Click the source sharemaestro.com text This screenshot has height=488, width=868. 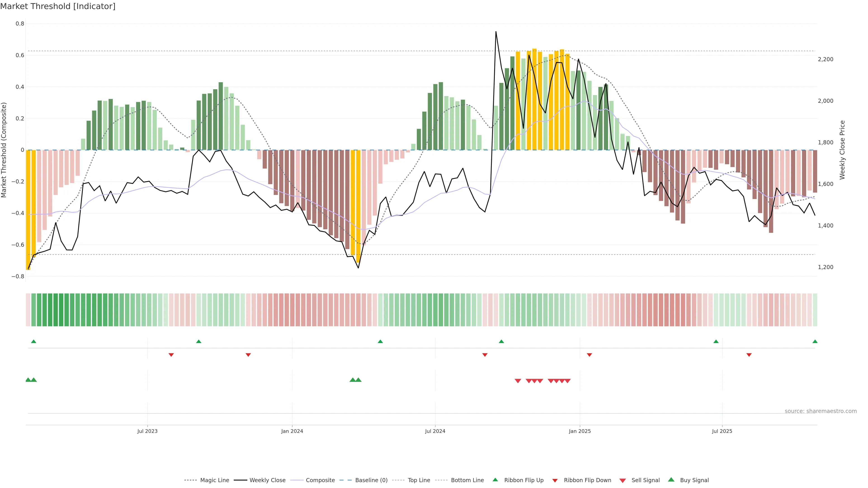tap(821, 411)
